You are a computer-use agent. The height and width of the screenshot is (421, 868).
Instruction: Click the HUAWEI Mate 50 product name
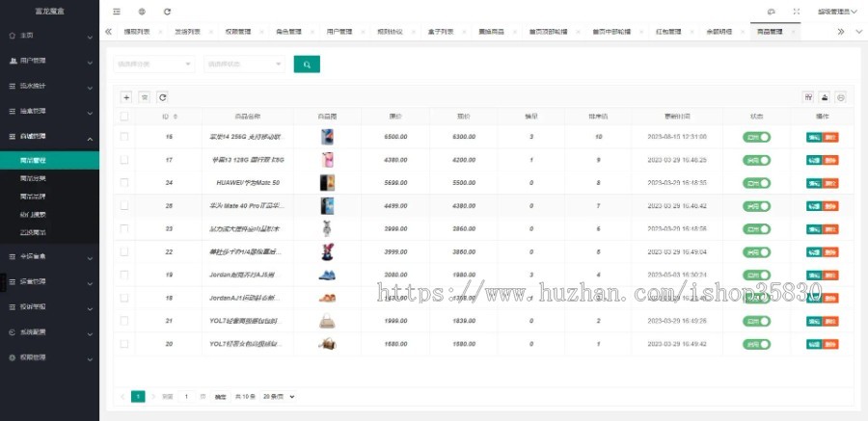248,183
